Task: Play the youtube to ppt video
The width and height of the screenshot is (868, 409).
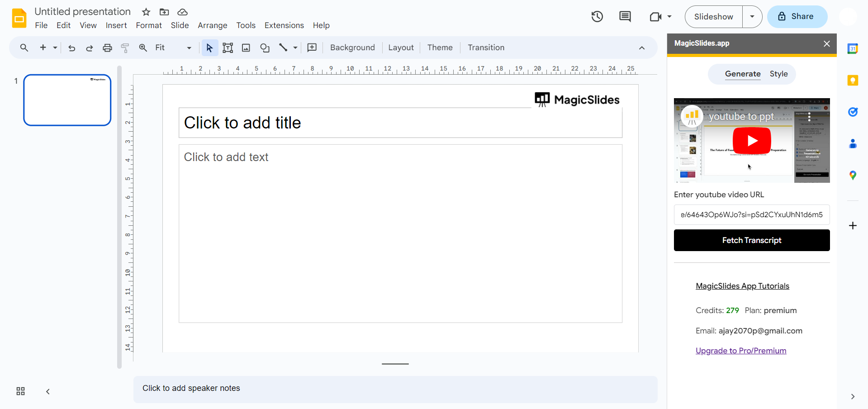Action: click(752, 141)
